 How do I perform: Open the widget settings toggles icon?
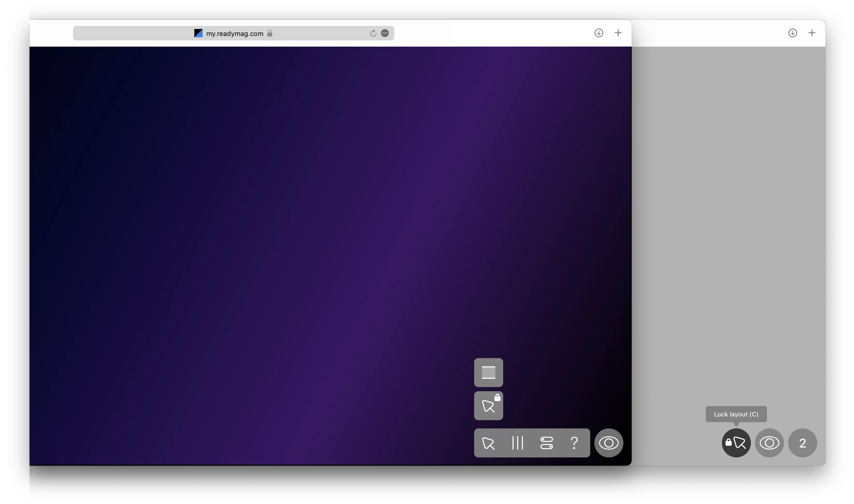coord(546,443)
